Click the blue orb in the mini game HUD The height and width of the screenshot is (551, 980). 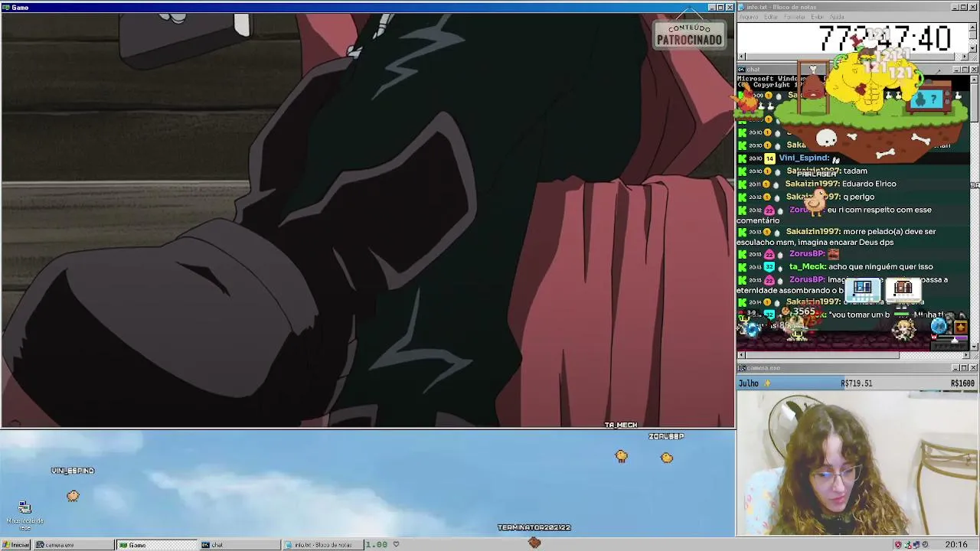(x=939, y=327)
